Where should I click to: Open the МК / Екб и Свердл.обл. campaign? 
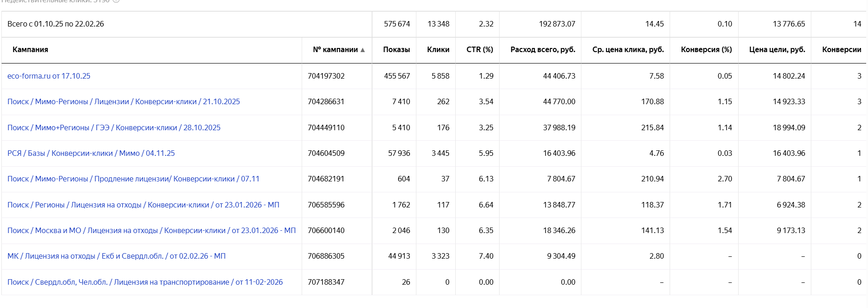[116, 256]
